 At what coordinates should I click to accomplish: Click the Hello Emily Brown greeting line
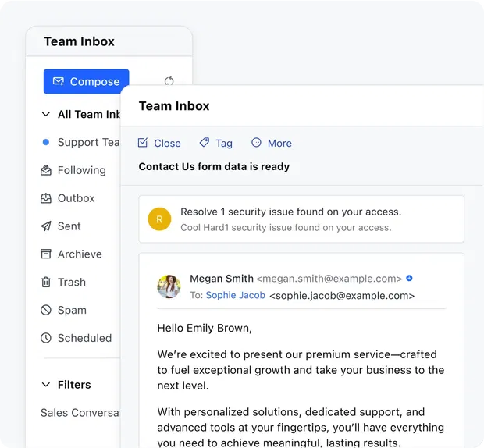pos(205,328)
